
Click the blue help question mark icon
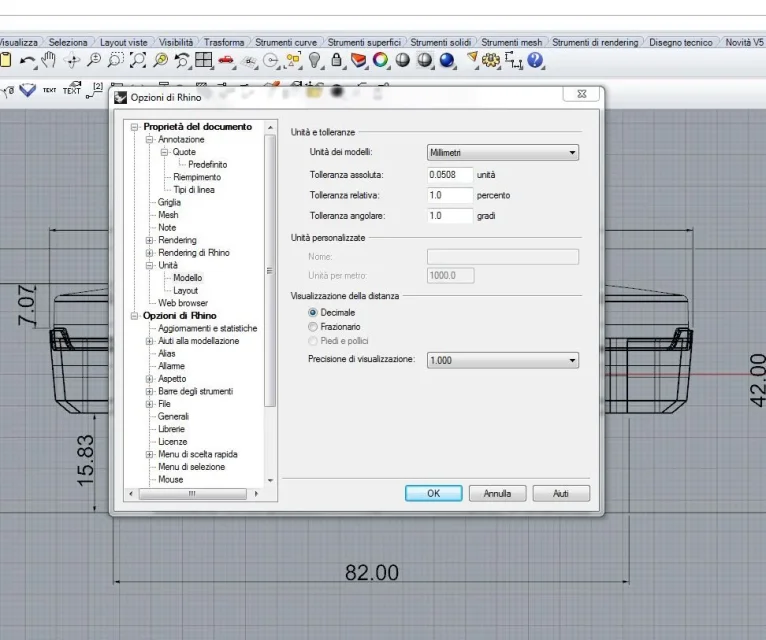point(536,61)
